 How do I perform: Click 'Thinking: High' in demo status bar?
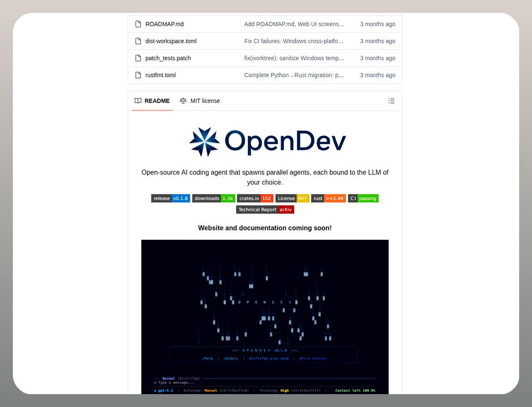tap(274, 391)
